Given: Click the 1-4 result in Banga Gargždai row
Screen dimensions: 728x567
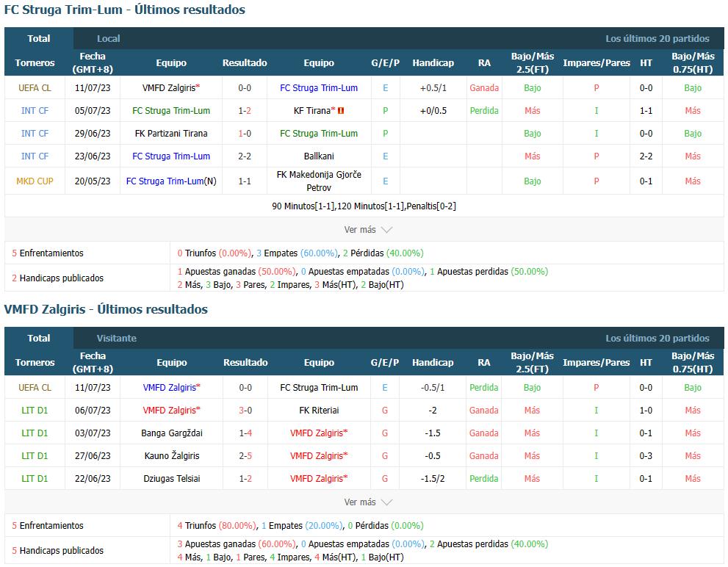Looking at the screenshot, I should (245, 433).
